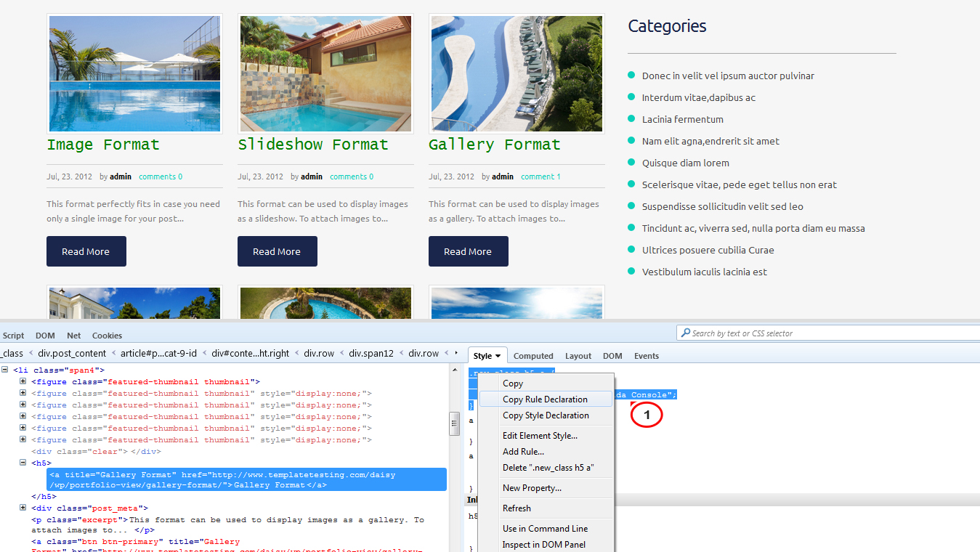Switch to the Layout side tab
The image size is (980, 552).
tap(578, 356)
